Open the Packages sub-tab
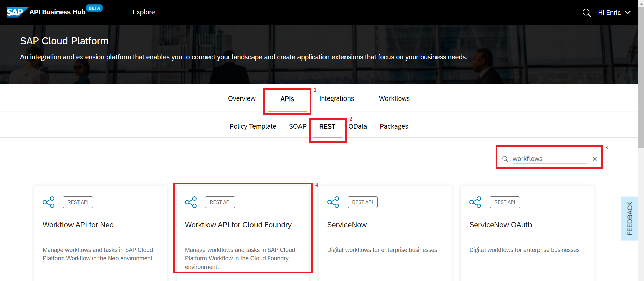The image size is (644, 281). click(x=394, y=126)
